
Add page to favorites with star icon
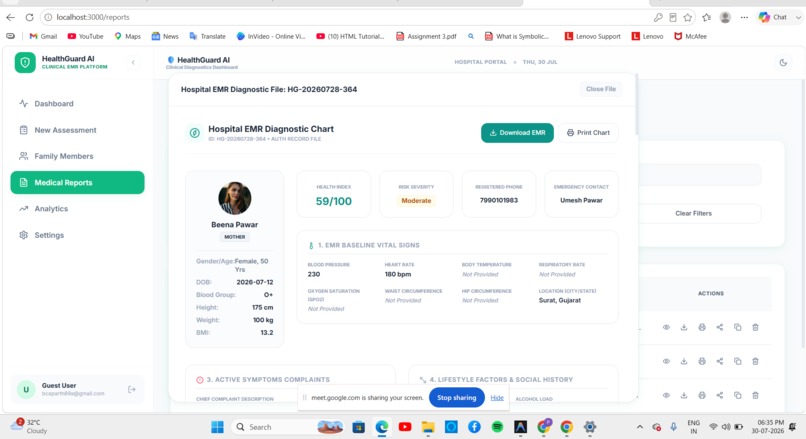[688, 17]
